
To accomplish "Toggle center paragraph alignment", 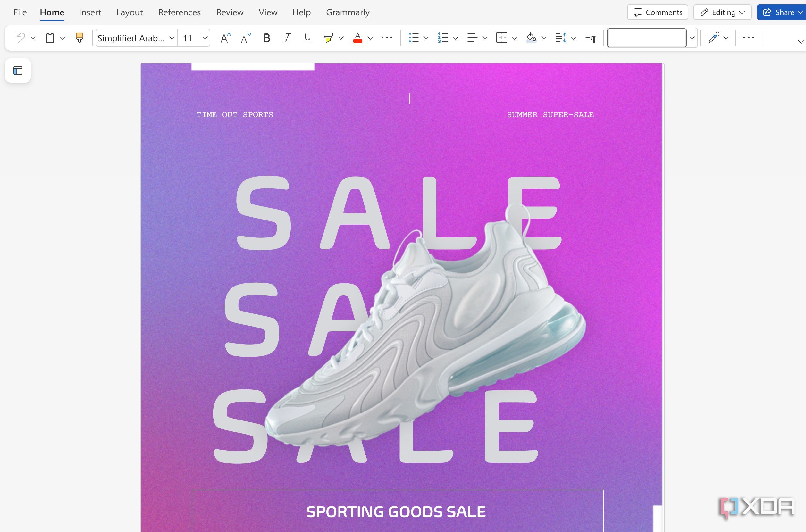I will pos(472,38).
